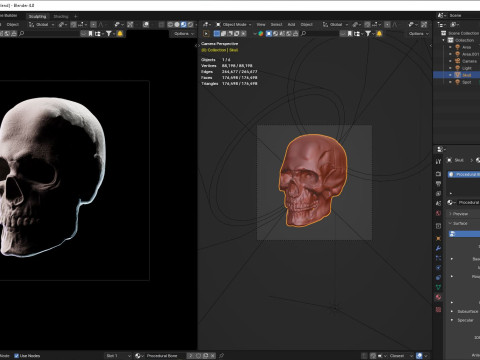Viewport: 480px width, 360px height.
Task: Select Area.001 light in the outliner
Action: 471,54
